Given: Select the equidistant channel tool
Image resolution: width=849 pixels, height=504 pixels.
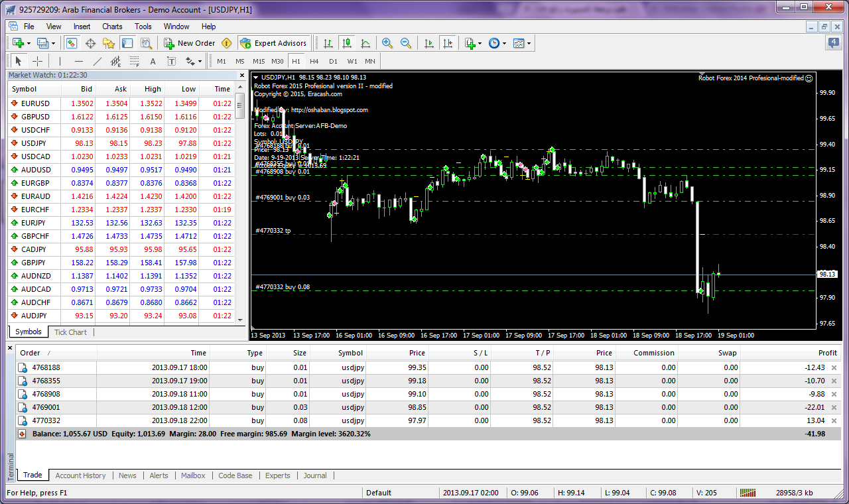Looking at the screenshot, I should click(116, 61).
